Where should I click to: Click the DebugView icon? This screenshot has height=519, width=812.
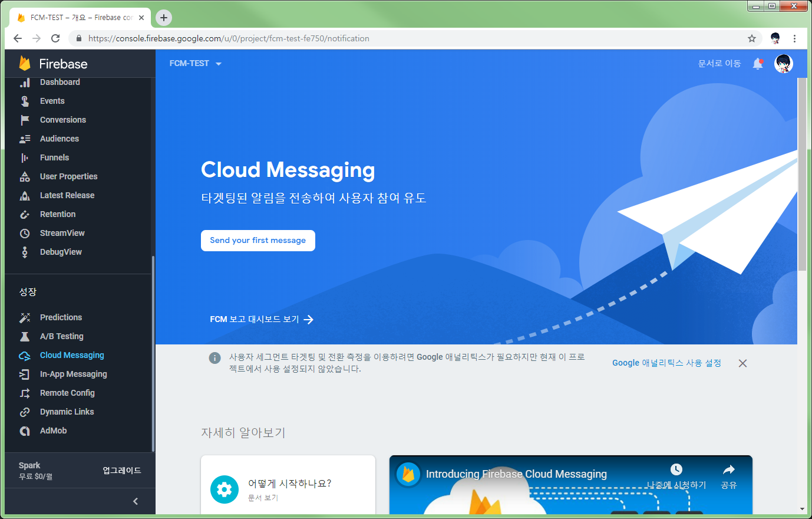[x=25, y=252]
